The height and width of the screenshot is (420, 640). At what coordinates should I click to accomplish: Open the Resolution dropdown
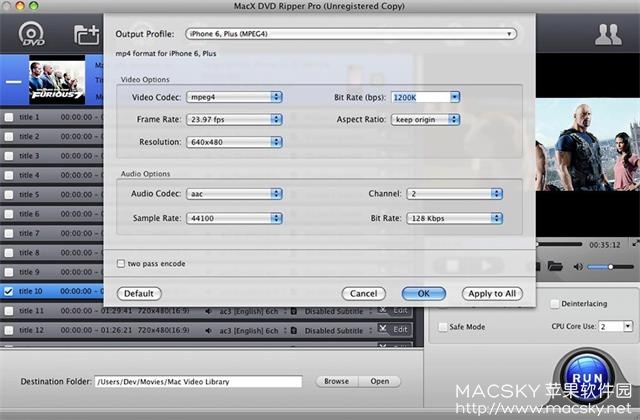[234, 142]
